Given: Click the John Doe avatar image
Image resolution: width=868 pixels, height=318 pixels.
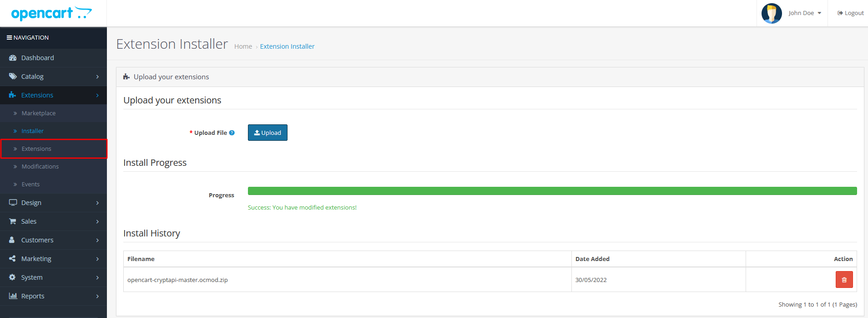Looking at the screenshot, I should point(772,13).
